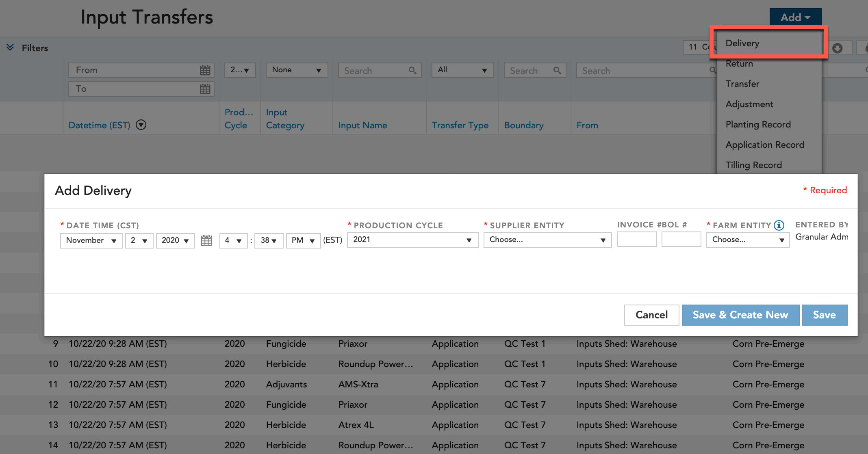Click Save & Create New
The width and height of the screenshot is (868, 454).
tap(740, 315)
